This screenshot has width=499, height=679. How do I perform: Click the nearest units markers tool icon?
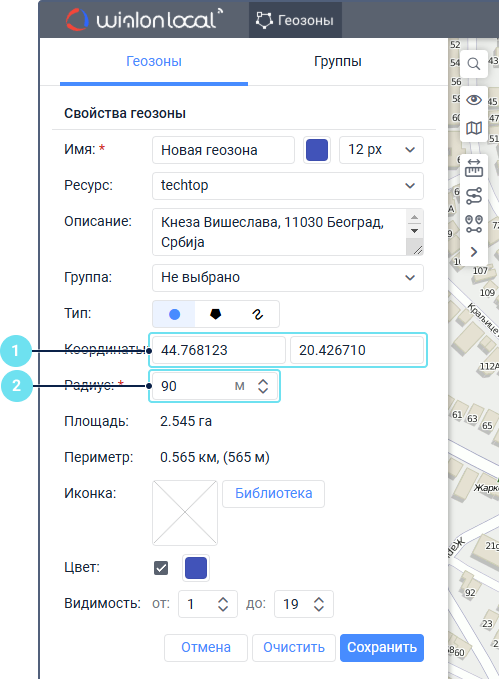click(474, 224)
